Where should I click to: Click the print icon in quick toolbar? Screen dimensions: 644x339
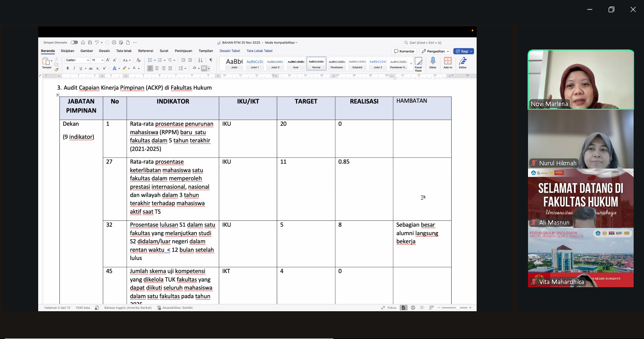tap(114, 42)
